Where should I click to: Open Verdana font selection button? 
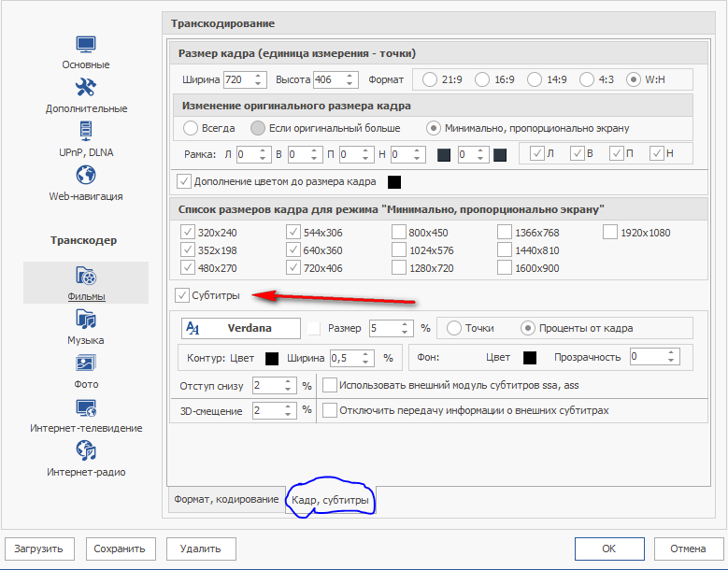[240, 328]
